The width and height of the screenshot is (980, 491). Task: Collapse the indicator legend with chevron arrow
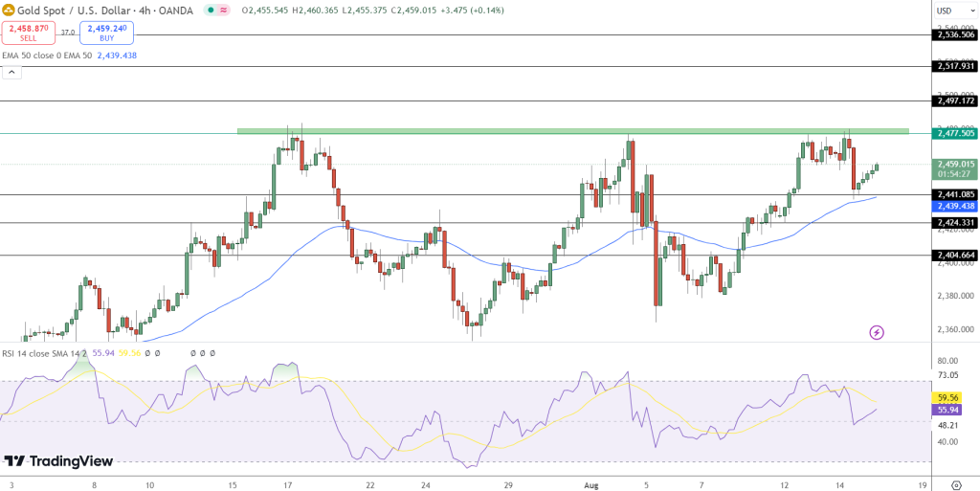[x=10, y=73]
